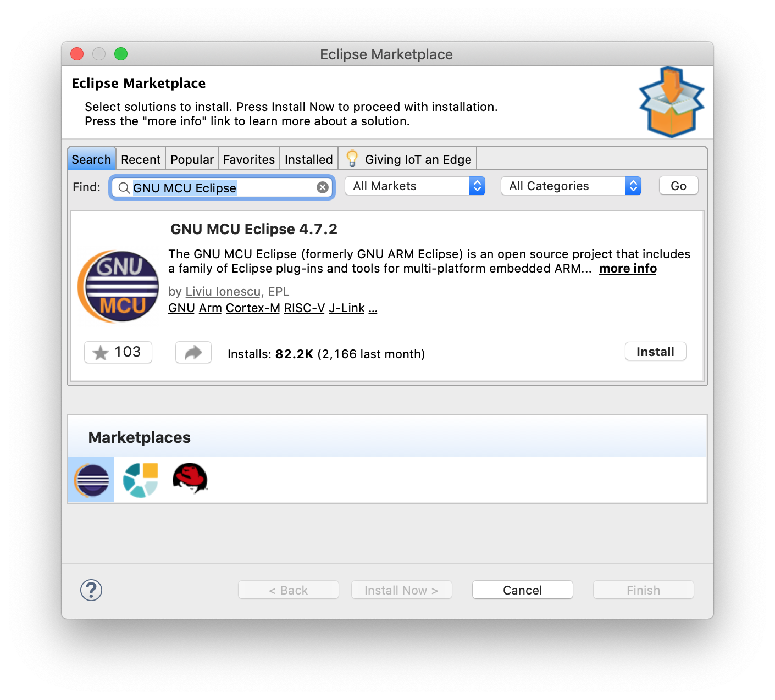
Task: Switch to the Installed tab
Action: point(309,159)
